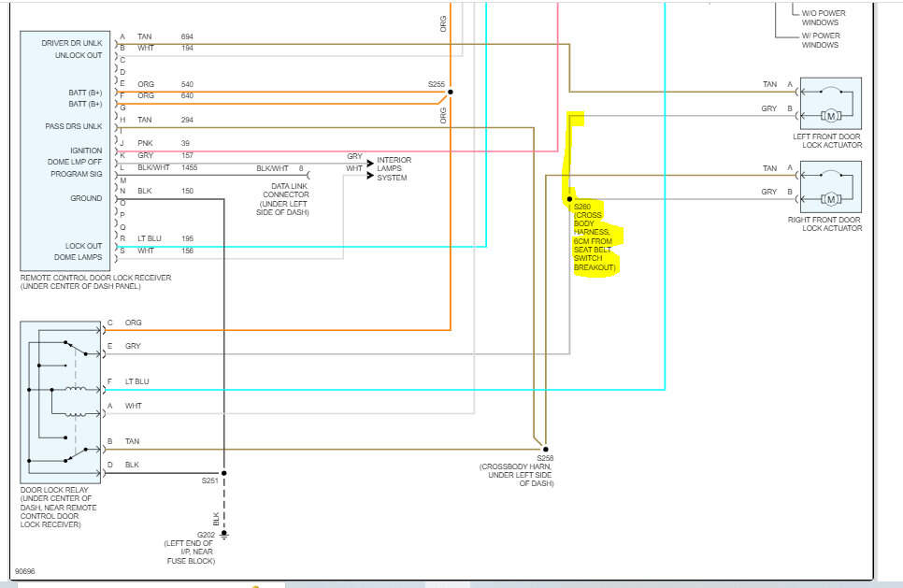Click circuit number 156
The width and height of the screenshot is (903, 588).
click(x=187, y=251)
